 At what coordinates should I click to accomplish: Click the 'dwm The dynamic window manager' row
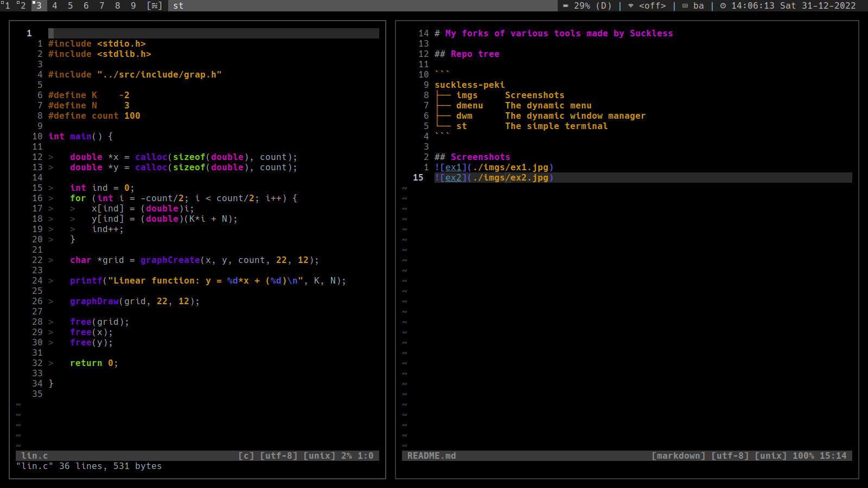click(x=540, y=116)
